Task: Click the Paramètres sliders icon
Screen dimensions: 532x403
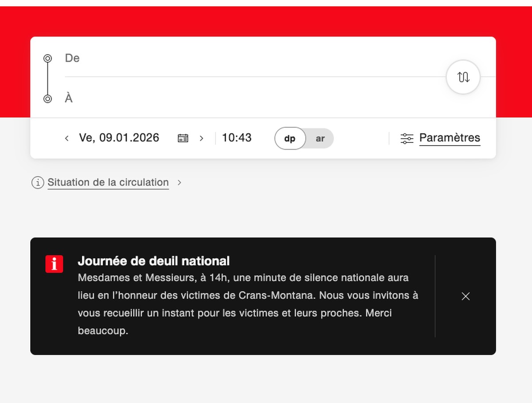Action: (x=407, y=138)
